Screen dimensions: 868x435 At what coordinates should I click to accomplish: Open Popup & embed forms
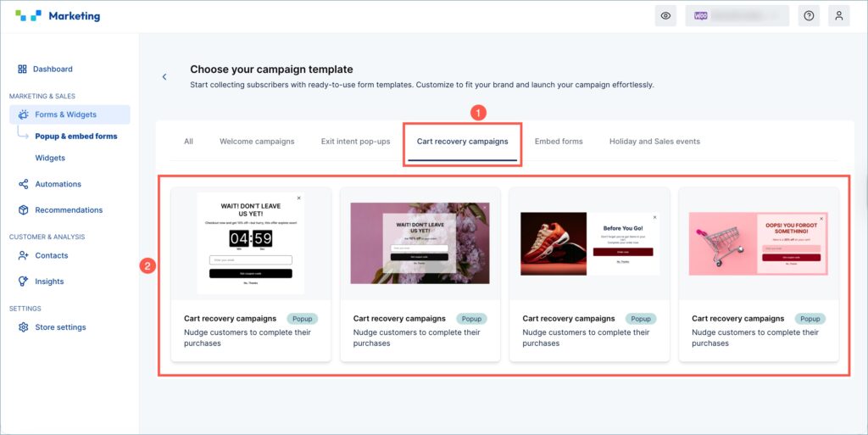point(75,137)
